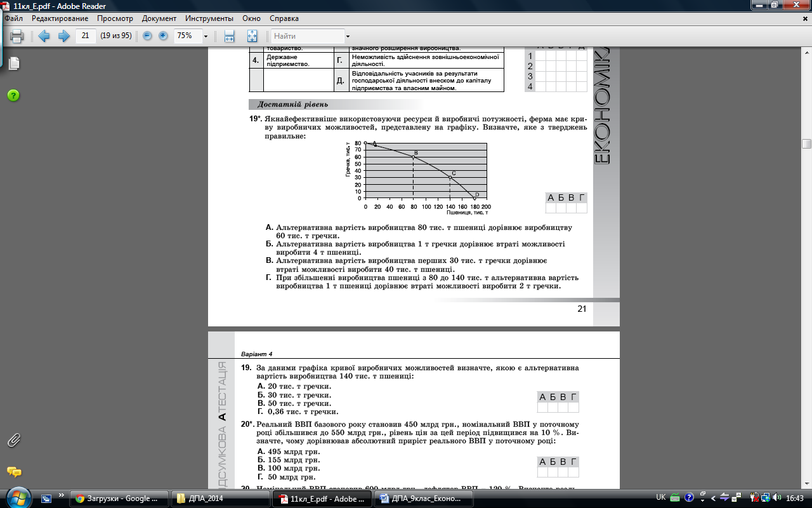The image size is (812, 508).
Task: Open the Просмотр menu
Action: click(x=115, y=18)
